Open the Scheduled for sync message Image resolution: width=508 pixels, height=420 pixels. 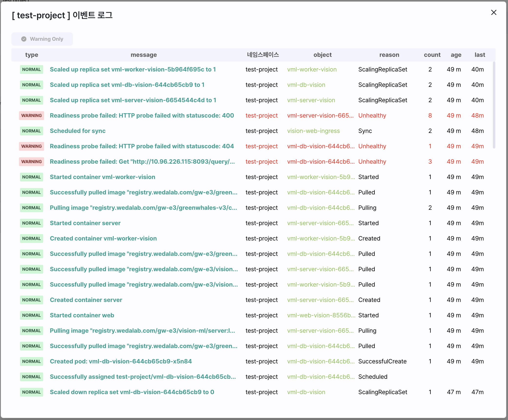pyautogui.click(x=78, y=131)
